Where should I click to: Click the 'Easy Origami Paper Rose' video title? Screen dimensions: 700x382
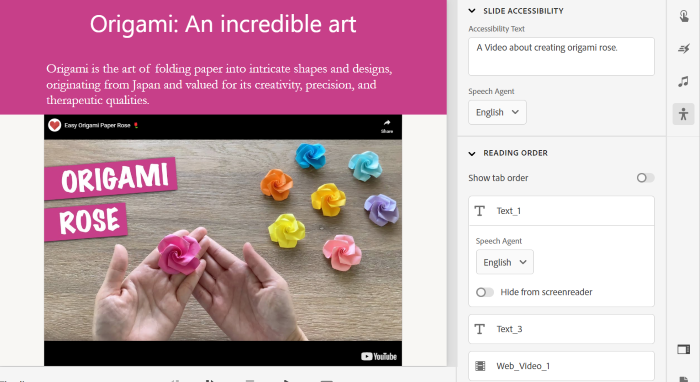click(97, 125)
